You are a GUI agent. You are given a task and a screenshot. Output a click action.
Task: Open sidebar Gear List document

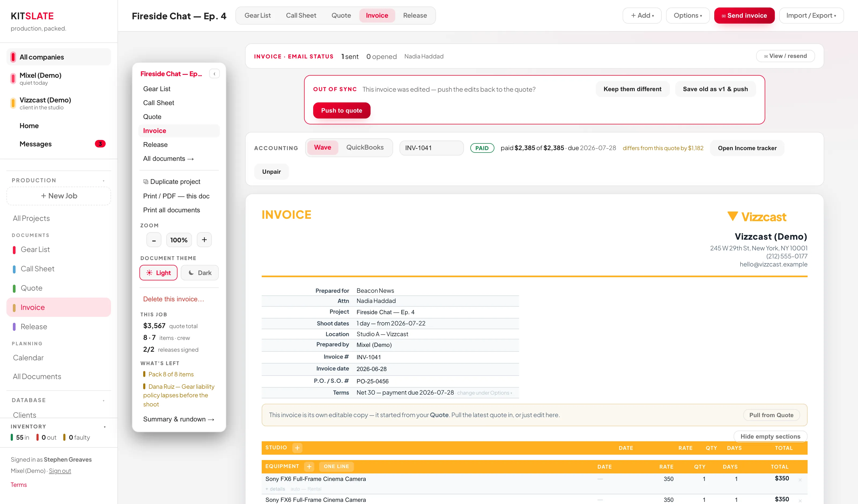pyautogui.click(x=58, y=249)
